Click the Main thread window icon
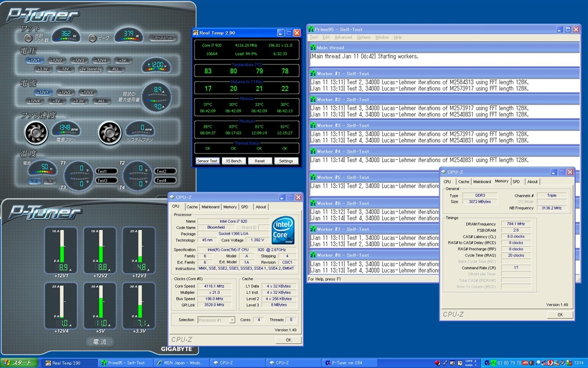The image size is (588, 368). [313, 48]
